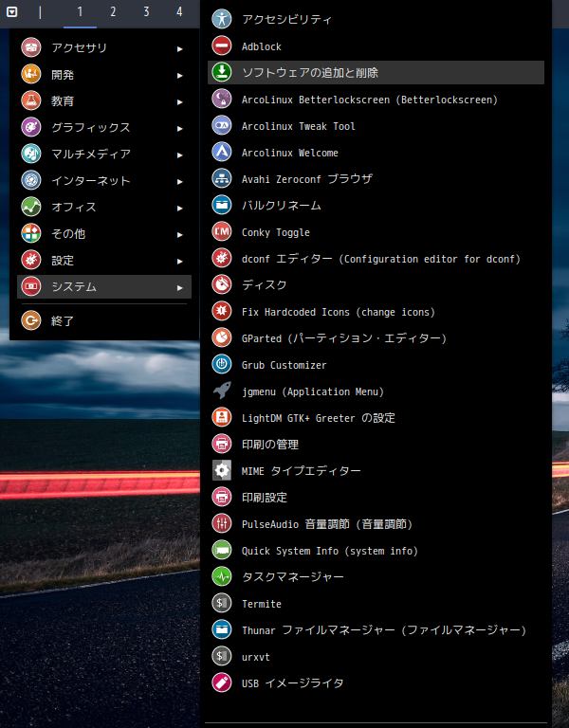Click the オフィス chart icon
This screenshot has height=728, width=569.
pyautogui.click(x=31, y=207)
